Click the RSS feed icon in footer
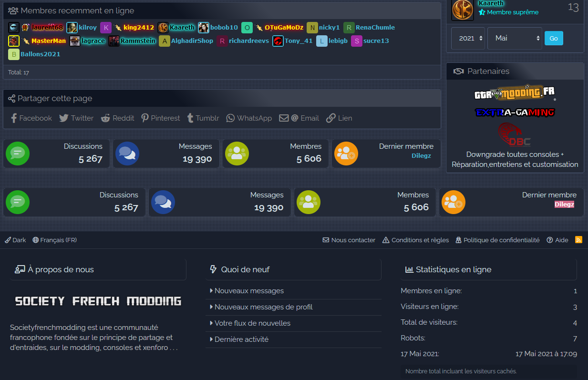This screenshot has height=380, width=588. tap(578, 240)
